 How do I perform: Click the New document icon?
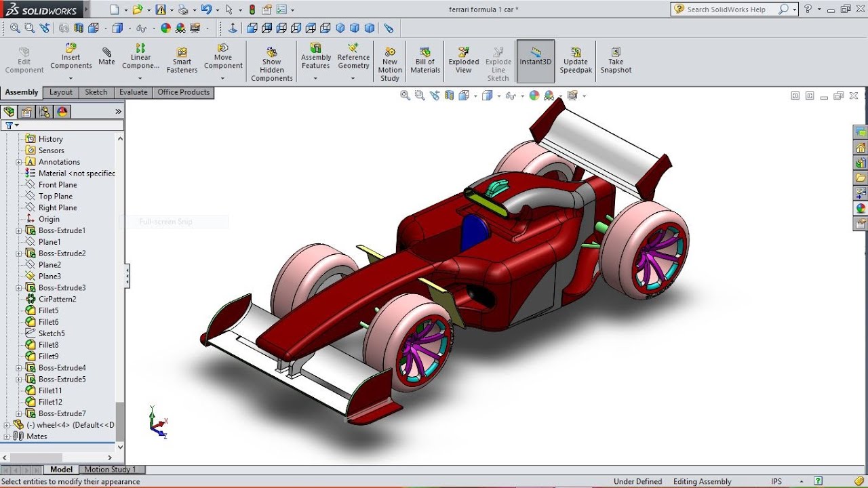(x=114, y=9)
